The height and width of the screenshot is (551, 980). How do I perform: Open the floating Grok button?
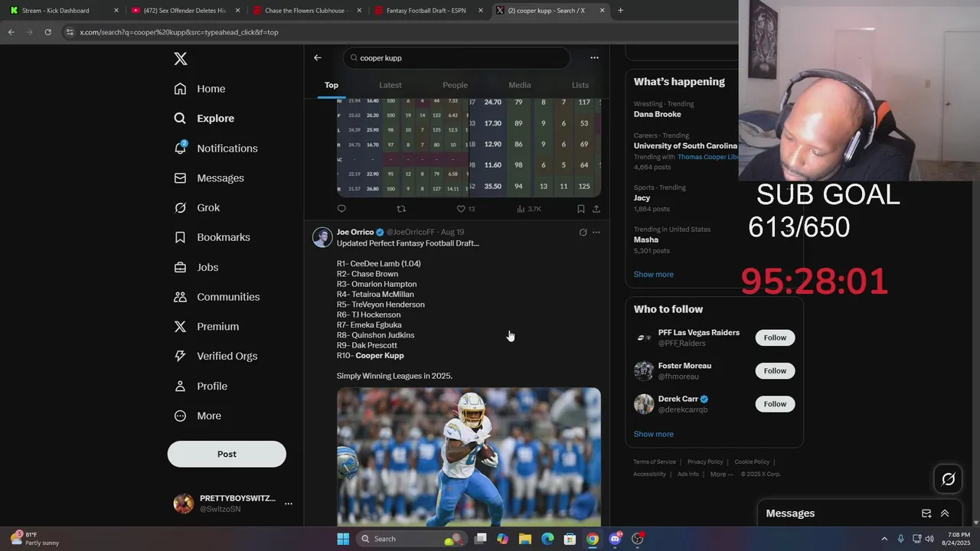tap(948, 479)
